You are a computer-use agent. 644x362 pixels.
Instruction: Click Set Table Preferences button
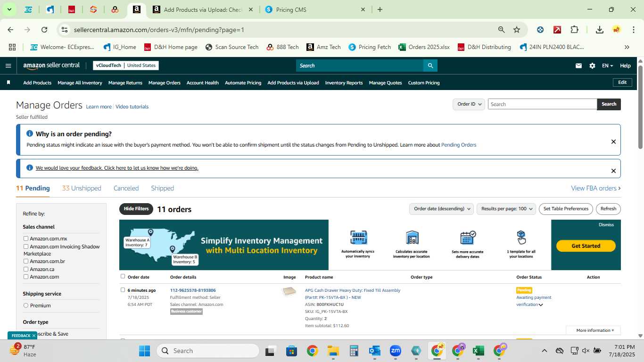566,209
